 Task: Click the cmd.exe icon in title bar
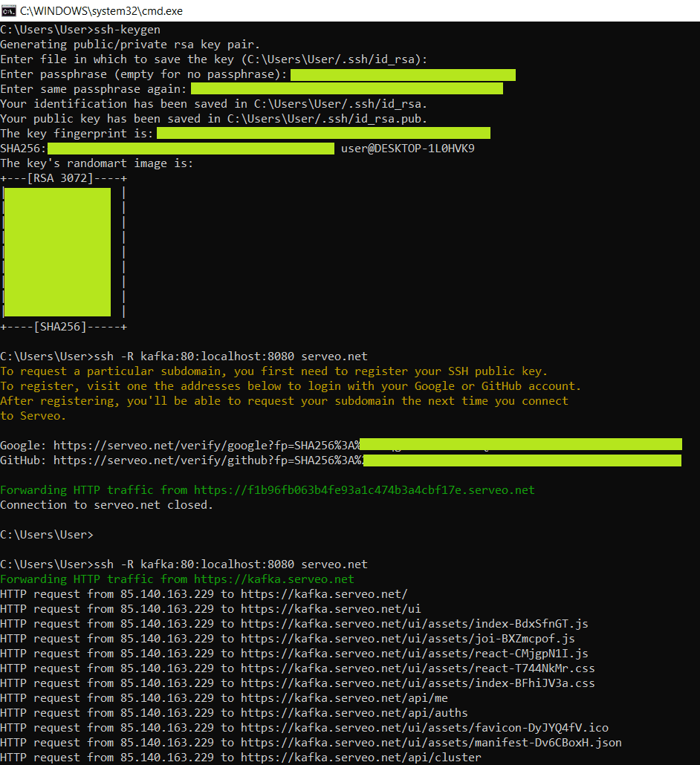point(9,10)
